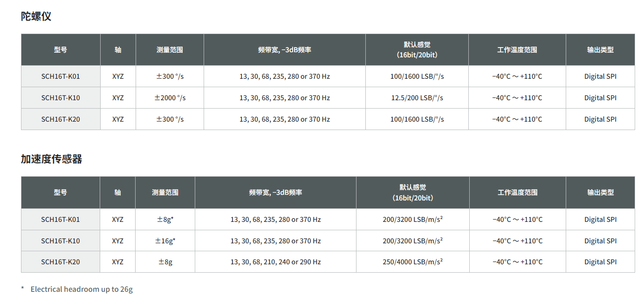
Task: Click 默认感觉 header in the accelerometer table
Action: click(412, 193)
